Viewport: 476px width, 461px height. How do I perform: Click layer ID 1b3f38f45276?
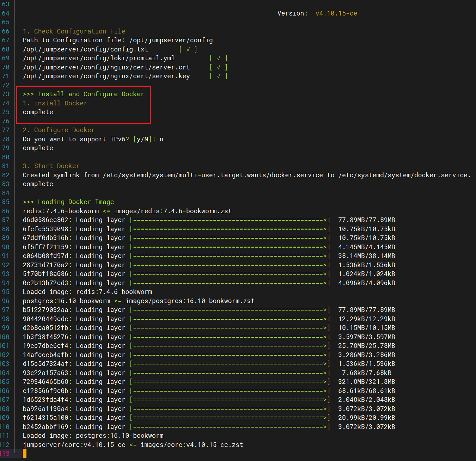(45, 337)
